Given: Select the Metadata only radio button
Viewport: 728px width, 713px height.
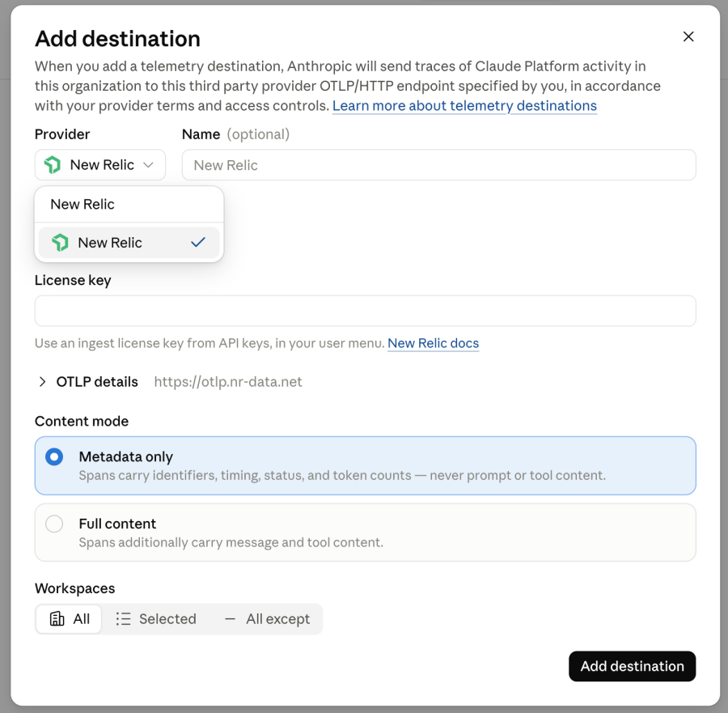Looking at the screenshot, I should (x=54, y=456).
